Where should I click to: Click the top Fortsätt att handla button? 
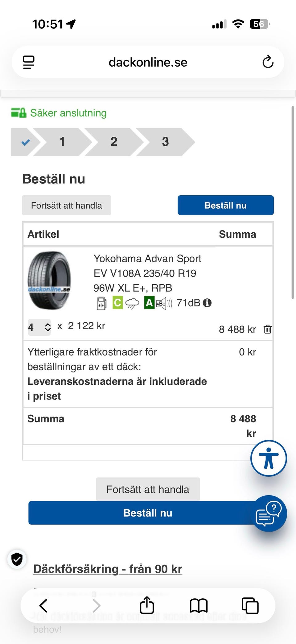coord(66,206)
